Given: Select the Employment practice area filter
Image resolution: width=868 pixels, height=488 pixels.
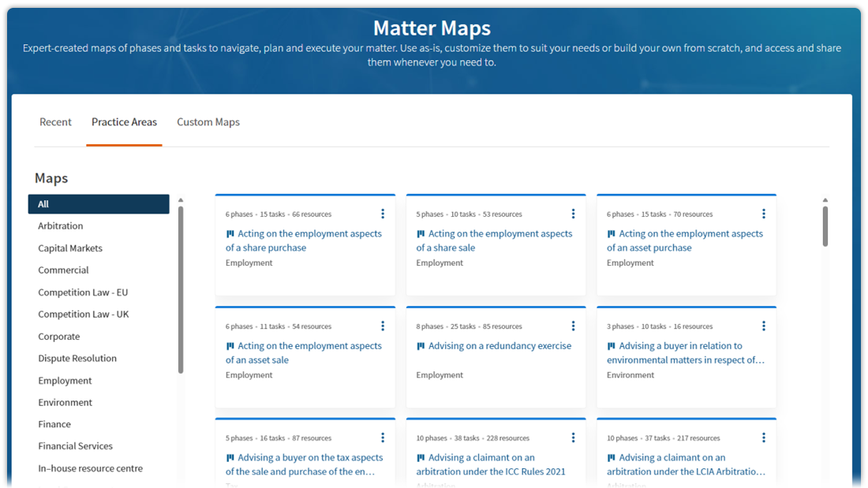Looking at the screenshot, I should (x=65, y=380).
